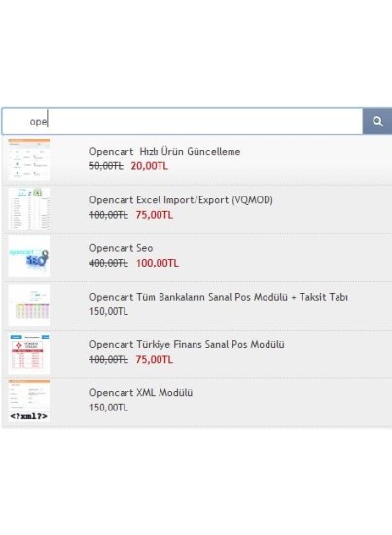
Task: Click the 20,00TL discounted price
Action: (150, 166)
